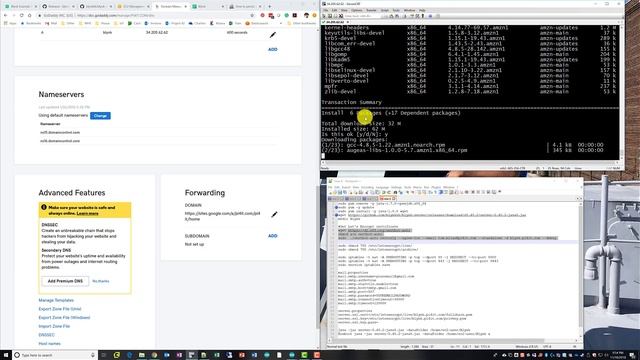Edit the Forwarding domain with the pencil icon
Viewport: 640px width, 360px height.
[x=274, y=214]
